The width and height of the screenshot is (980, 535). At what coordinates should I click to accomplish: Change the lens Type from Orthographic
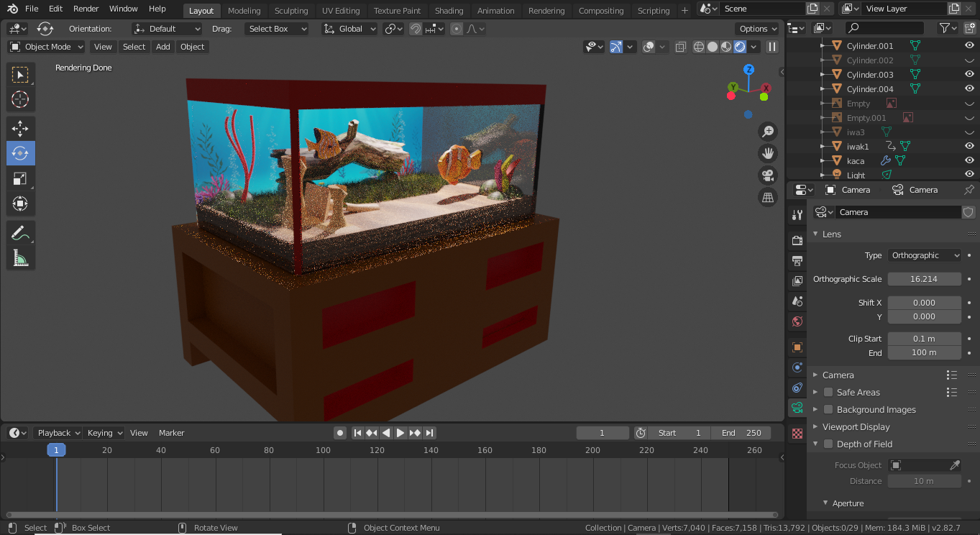[924, 255]
